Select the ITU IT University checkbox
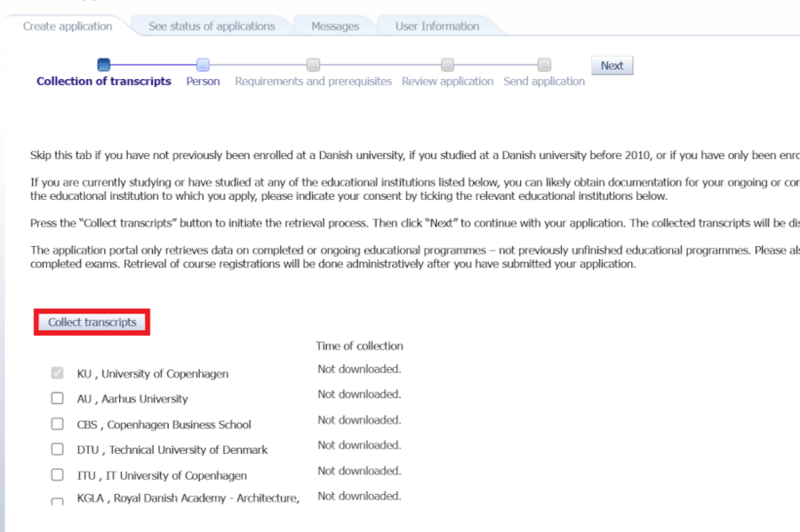 [x=58, y=475]
